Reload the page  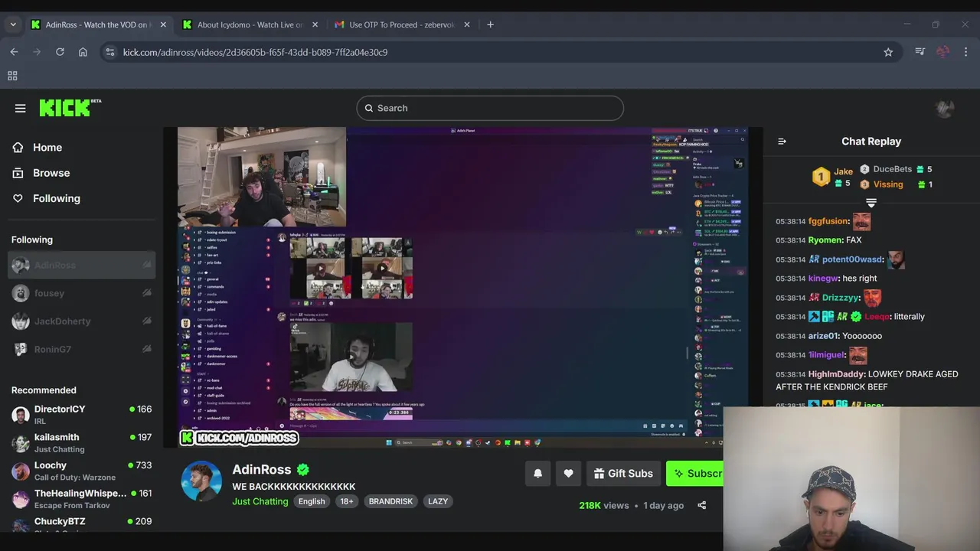pos(60,52)
